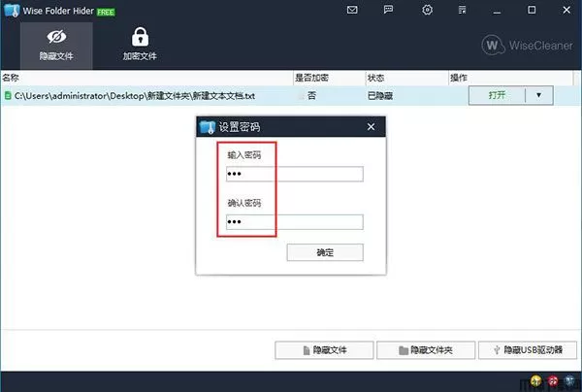Click the 否 encryption cell

tap(311, 96)
